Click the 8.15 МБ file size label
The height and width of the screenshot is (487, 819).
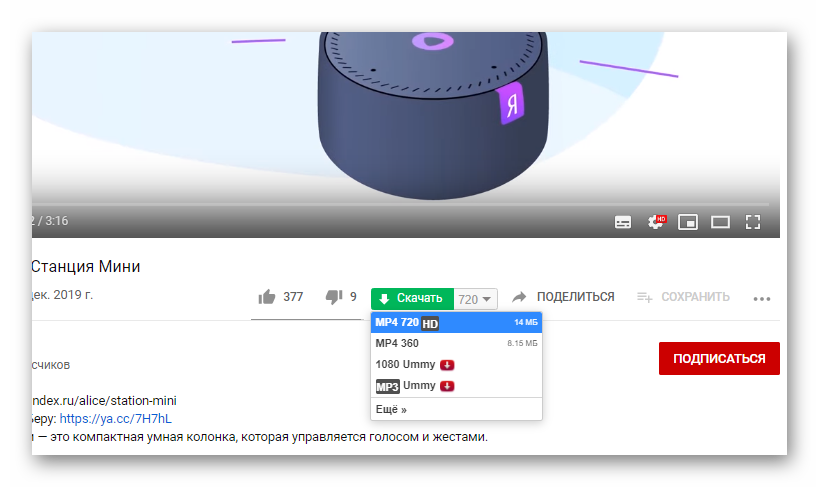pos(522,343)
